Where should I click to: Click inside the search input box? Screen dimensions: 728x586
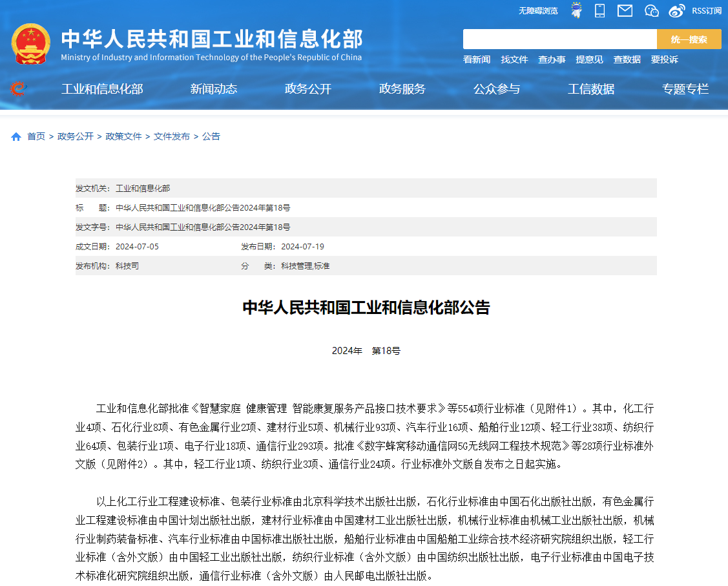559,39
